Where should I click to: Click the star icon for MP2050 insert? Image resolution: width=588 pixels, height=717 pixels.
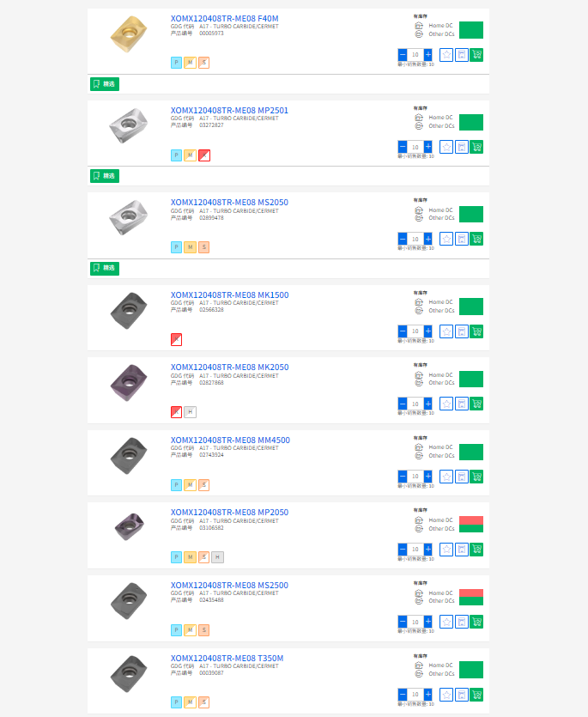(x=446, y=550)
